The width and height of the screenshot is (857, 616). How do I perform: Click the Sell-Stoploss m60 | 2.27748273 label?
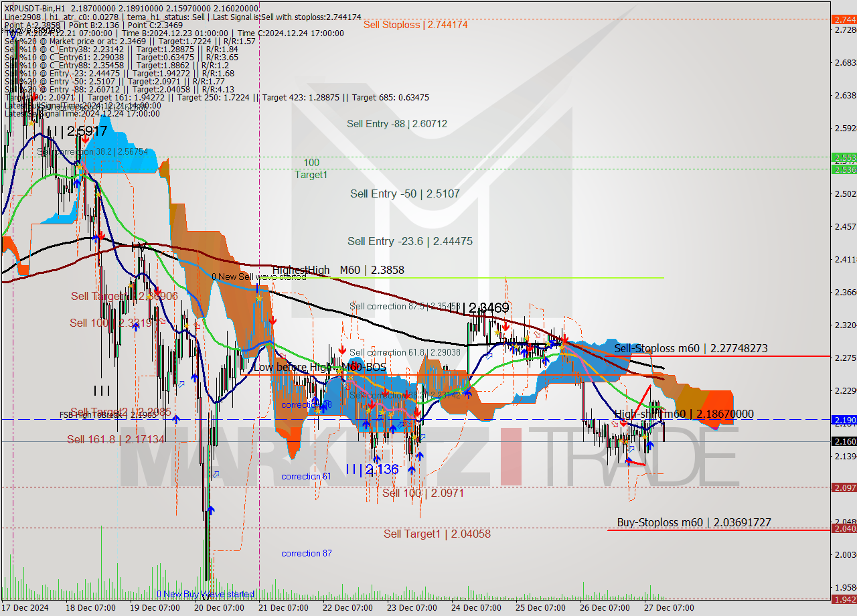(690, 348)
